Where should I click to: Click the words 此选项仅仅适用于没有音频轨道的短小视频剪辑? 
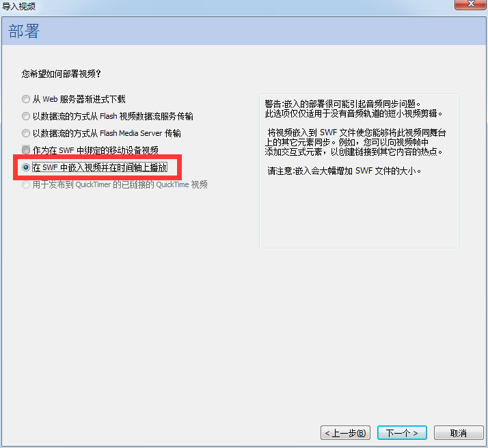(x=351, y=114)
